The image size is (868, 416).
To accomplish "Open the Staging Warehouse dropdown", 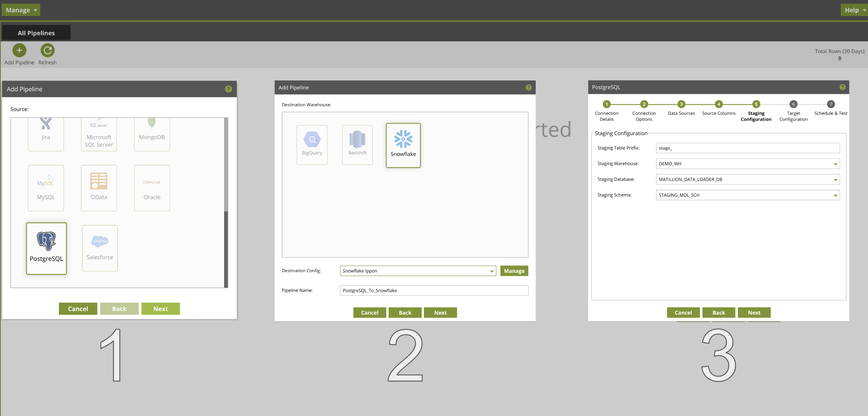I will coord(835,164).
